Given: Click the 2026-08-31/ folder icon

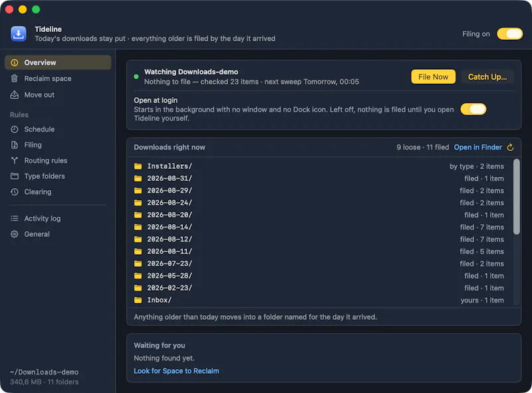Looking at the screenshot, I should tap(138, 178).
